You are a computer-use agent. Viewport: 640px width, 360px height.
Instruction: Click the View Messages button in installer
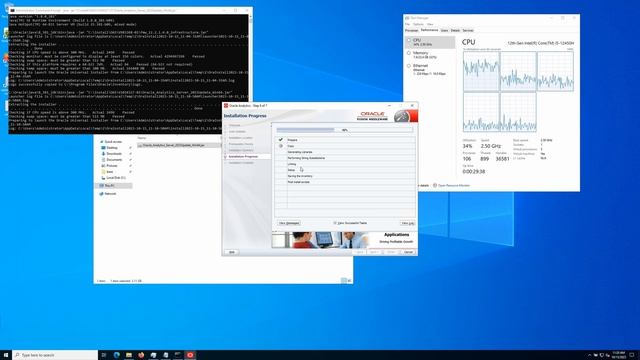(x=289, y=223)
